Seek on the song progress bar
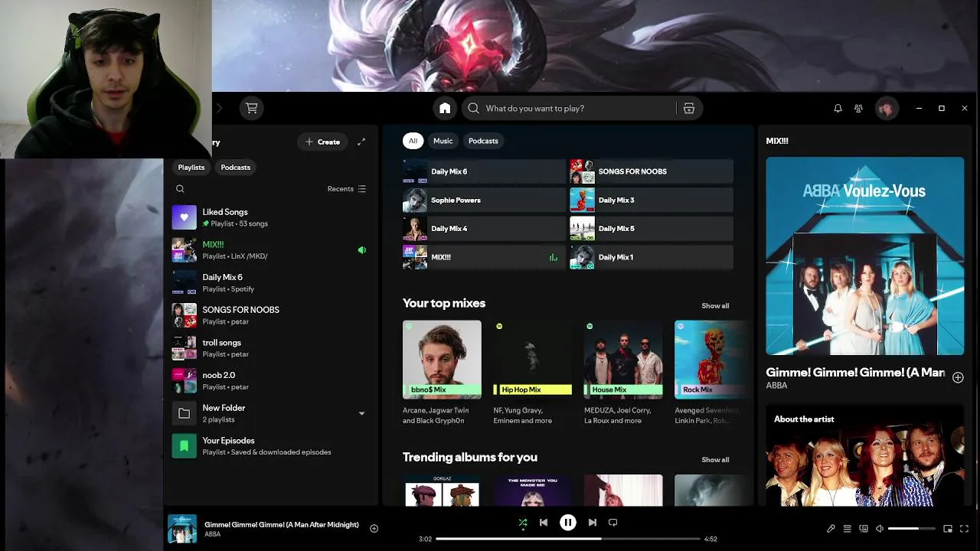The height and width of the screenshot is (551, 980). [568, 539]
